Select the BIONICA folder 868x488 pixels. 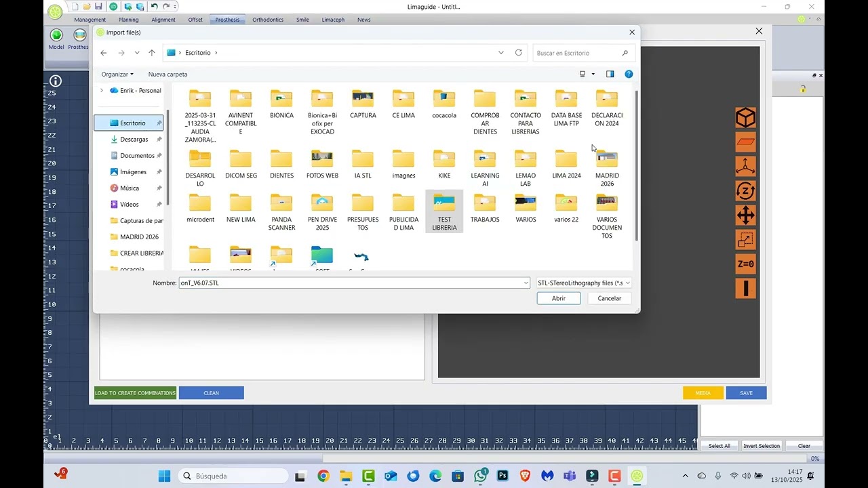tap(281, 104)
